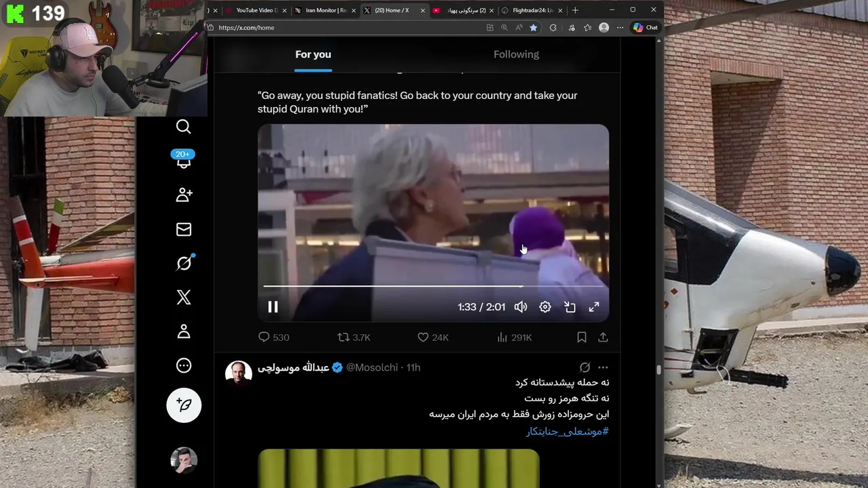This screenshot has width=868, height=488.
Task: Open notifications bell with 20+ badge
Action: point(183,160)
